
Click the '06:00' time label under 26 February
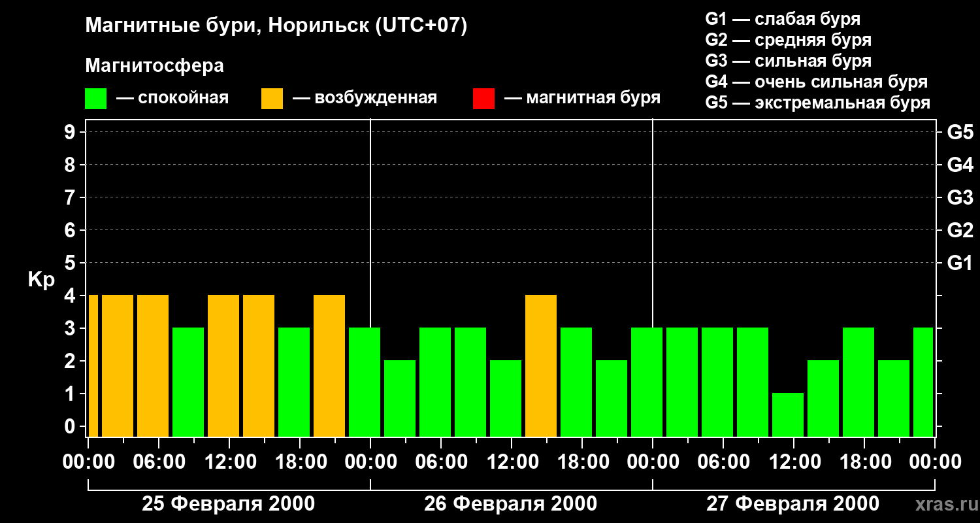441,462
